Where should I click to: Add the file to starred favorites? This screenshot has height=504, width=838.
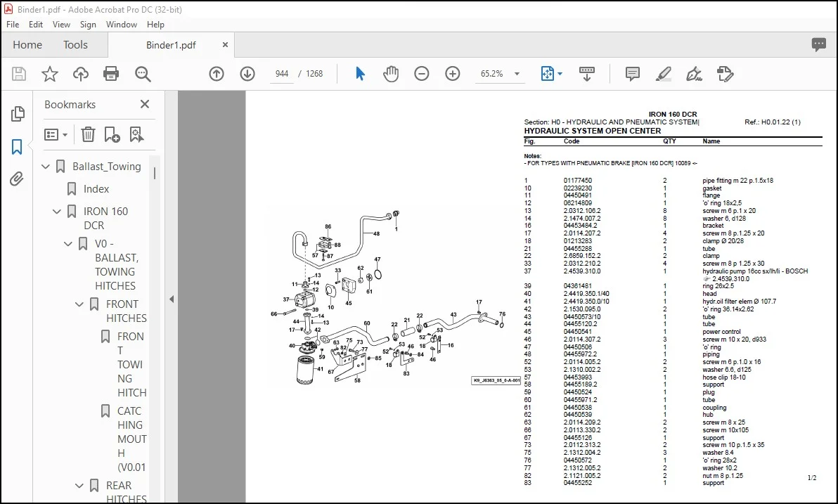pyautogui.click(x=50, y=74)
